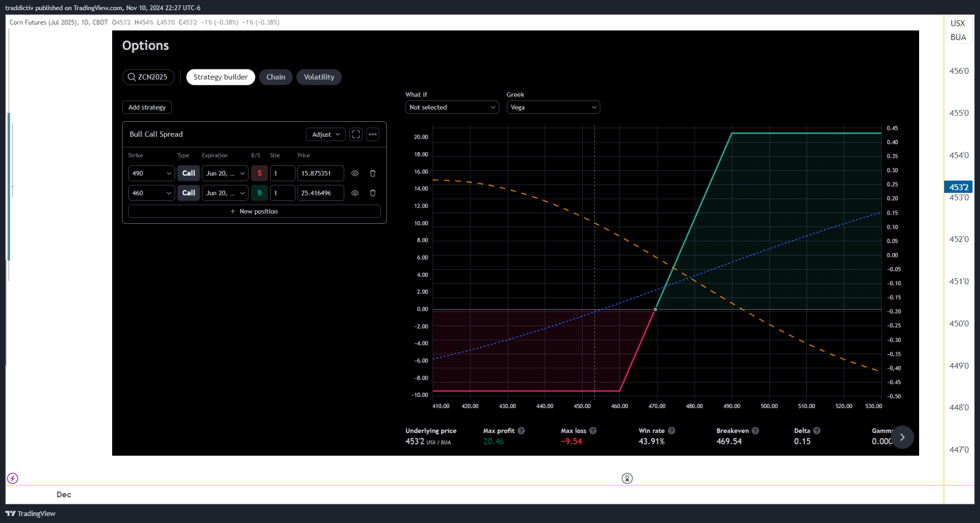Click the price field showing 15.875351

(x=320, y=174)
